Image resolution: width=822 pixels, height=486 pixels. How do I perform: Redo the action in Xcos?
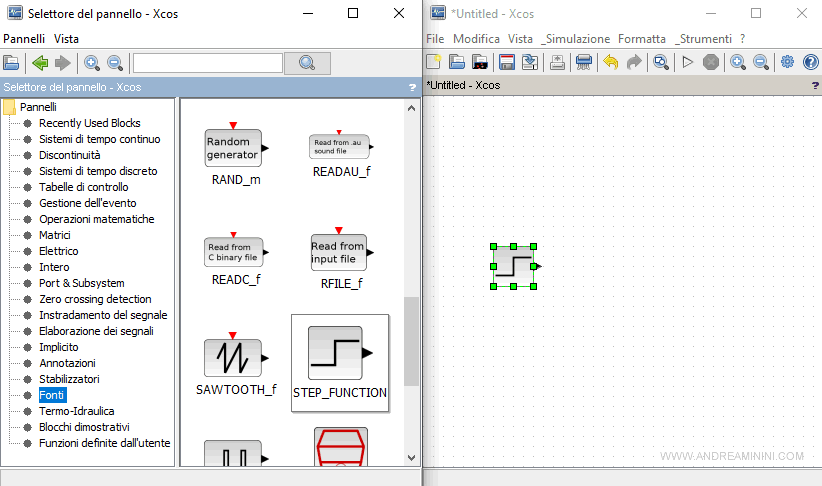634,62
